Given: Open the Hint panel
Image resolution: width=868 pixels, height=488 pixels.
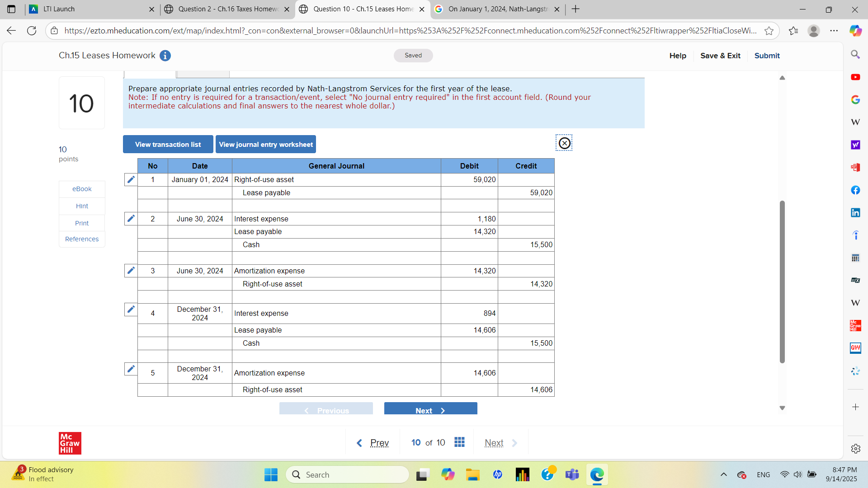Looking at the screenshot, I should tap(81, 206).
